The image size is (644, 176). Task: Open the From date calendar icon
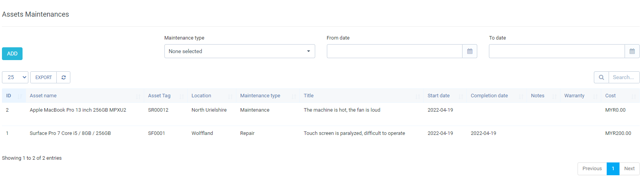469,51
